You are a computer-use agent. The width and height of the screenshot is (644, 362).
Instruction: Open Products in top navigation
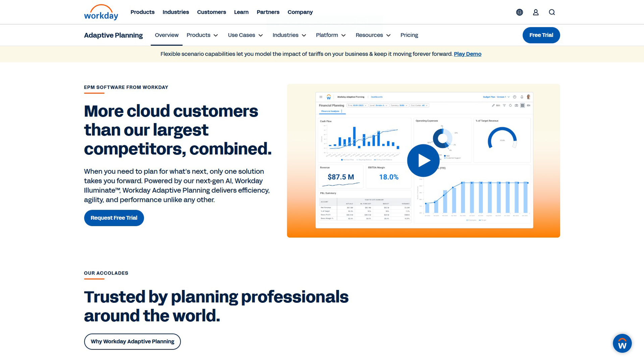tap(143, 12)
